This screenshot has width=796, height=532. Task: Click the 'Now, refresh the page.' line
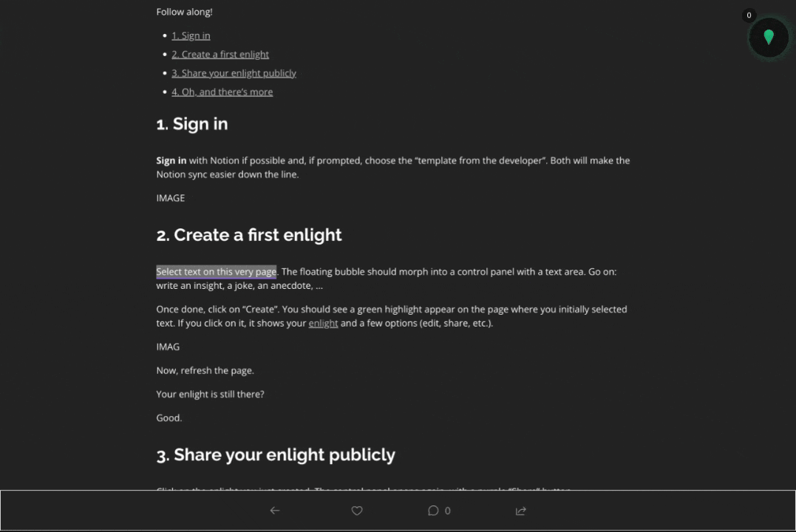pos(205,371)
